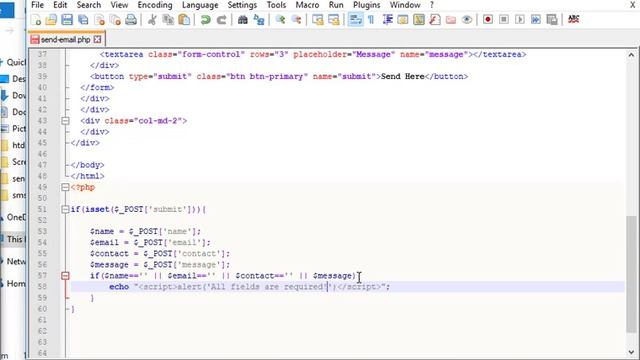Print the document using printer icon
Viewport: 640px width, 360px height.
coord(131,20)
